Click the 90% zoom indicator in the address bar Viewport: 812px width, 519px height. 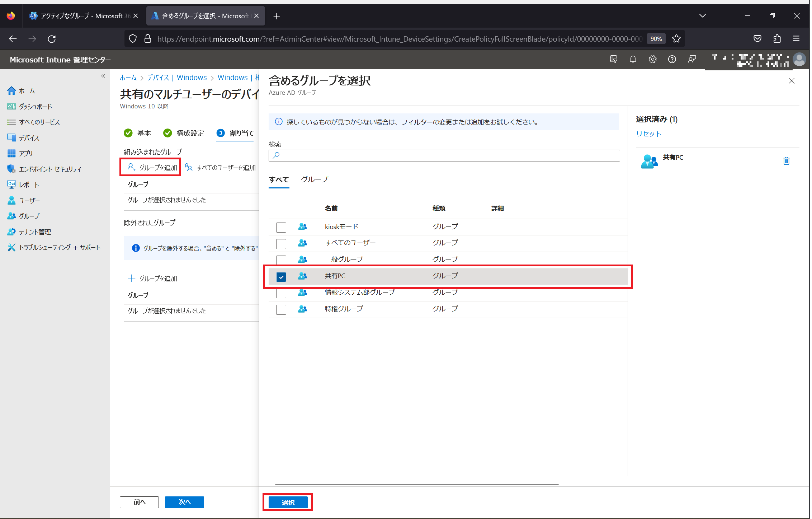coord(656,39)
